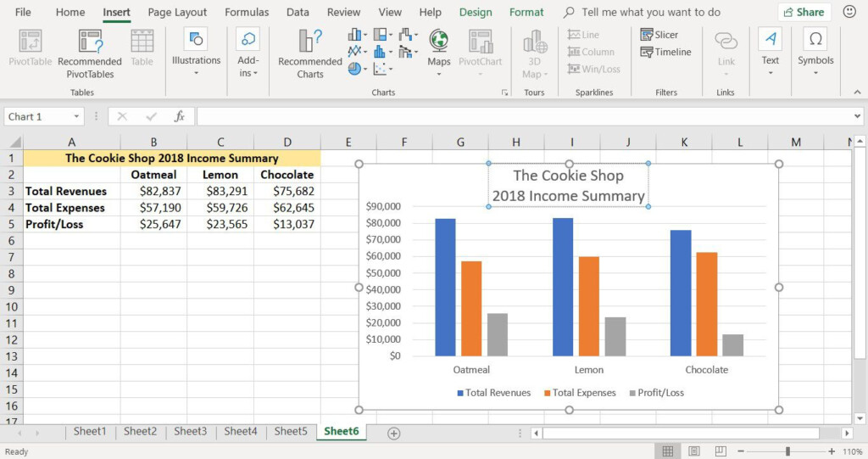Add a new sheet with plus button
The image size is (868, 459).
393,434
